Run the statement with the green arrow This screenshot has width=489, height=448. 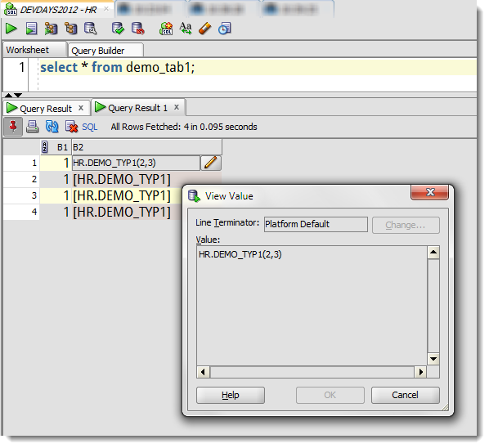[x=11, y=29]
